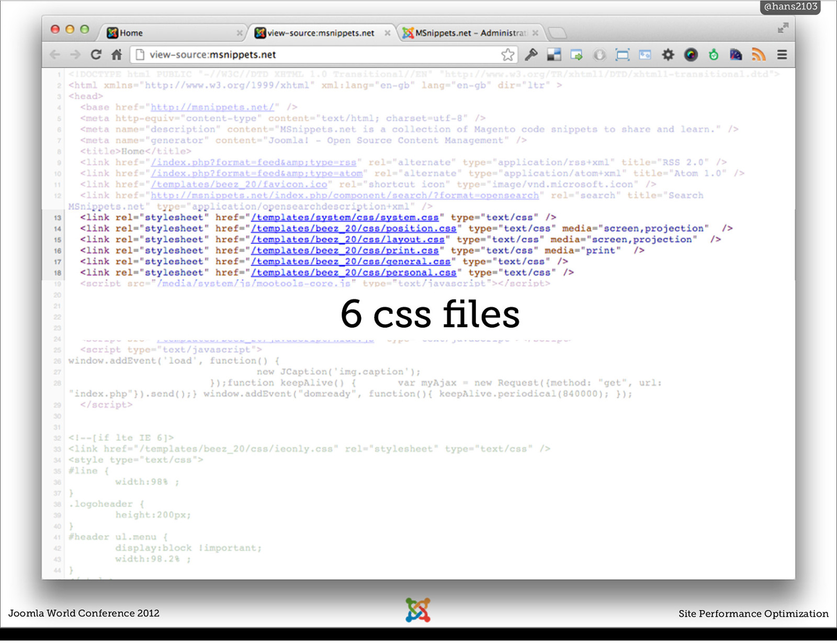The width and height of the screenshot is (837, 644).
Task: Open a new tab
Action: (558, 33)
